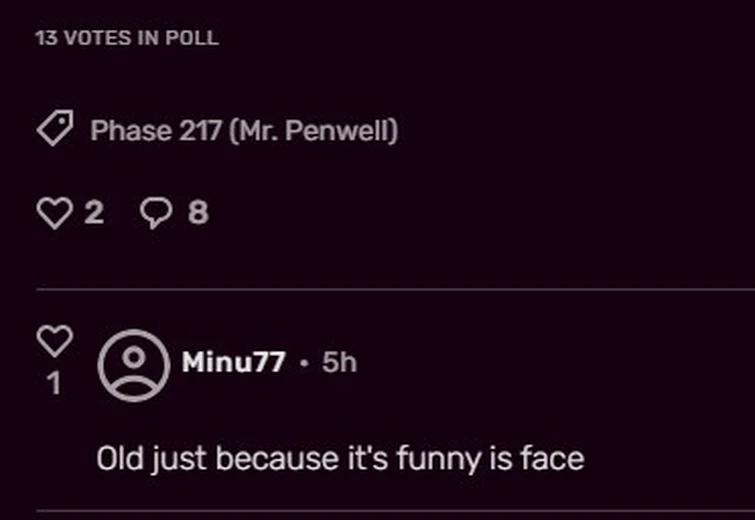The image size is (755, 520).
Task: Click Minu77's comment text about Old
Action: coord(340,459)
